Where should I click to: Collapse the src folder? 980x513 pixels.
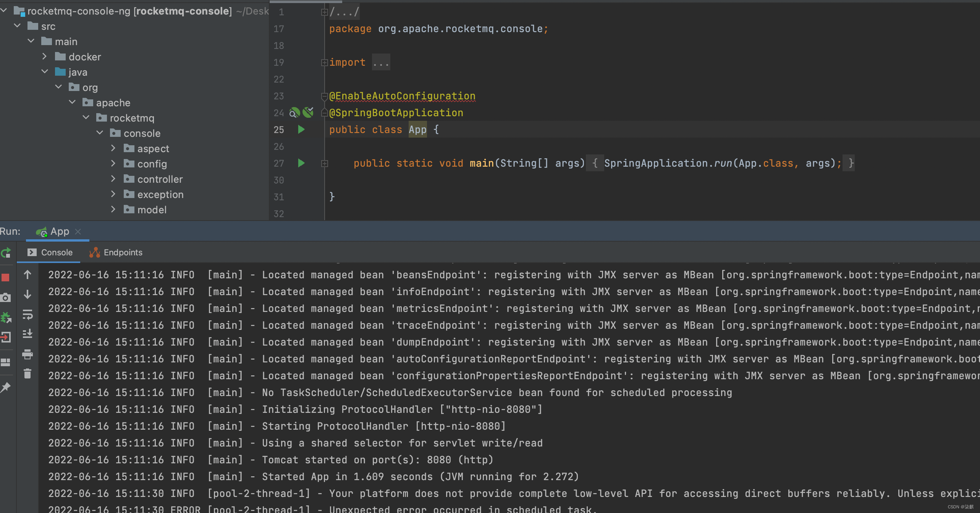pyautogui.click(x=17, y=26)
